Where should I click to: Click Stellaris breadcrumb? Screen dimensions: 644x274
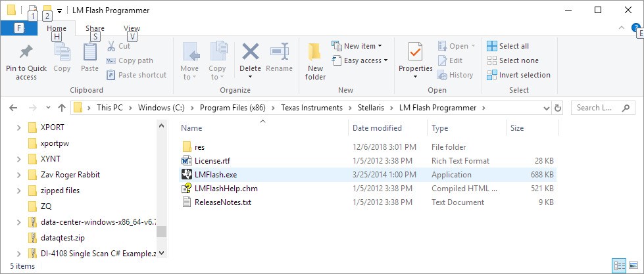(x=371, y=108)
